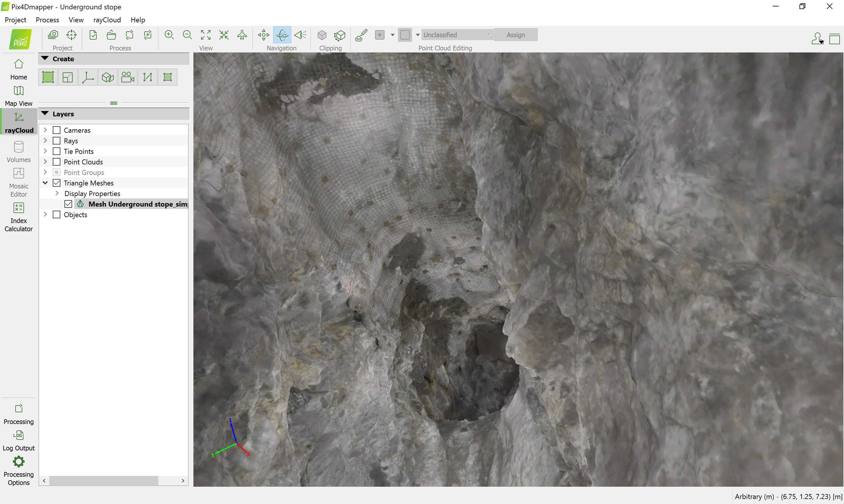
Task: Click the Zoom Out magnifier icon
Action: coord(187,35)
